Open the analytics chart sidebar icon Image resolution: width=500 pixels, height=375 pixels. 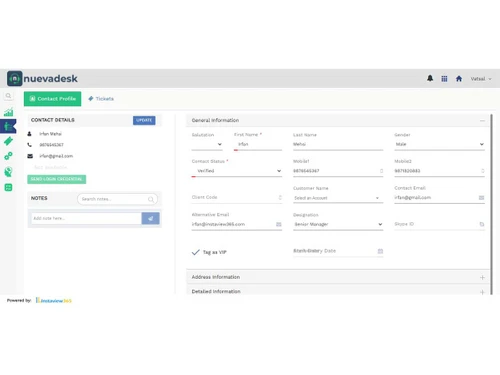(x=8, y=112)
